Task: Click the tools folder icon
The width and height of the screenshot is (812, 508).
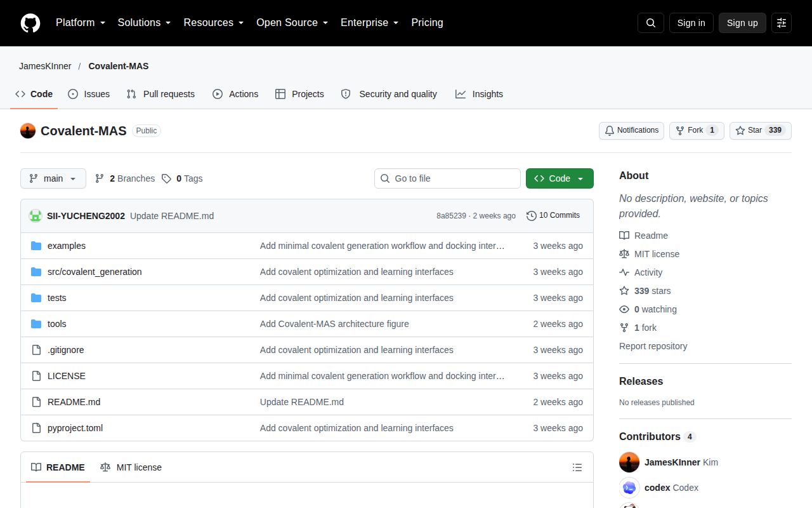Action: [36, 324]
